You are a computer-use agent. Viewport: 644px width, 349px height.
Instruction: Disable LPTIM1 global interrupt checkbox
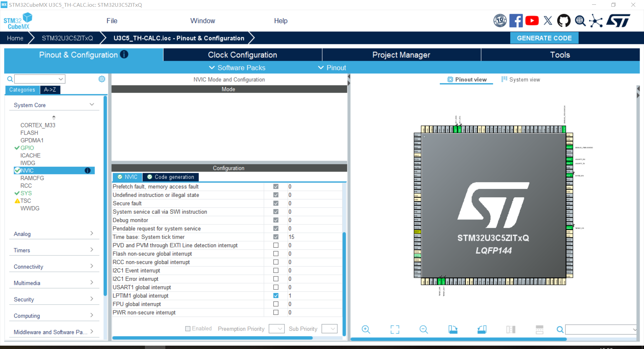276,296
